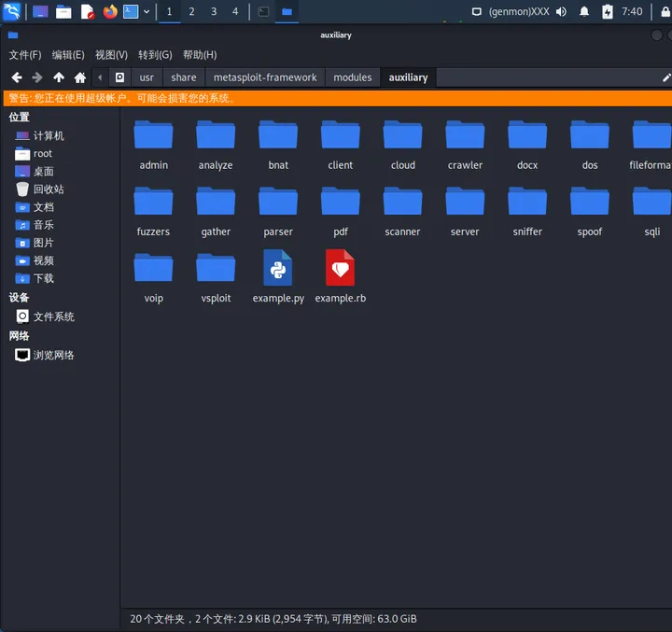This screenshot has height=632, width=672.
Task: Select the spoof folder
Action: pyautogui.click(x=590, y=211)
